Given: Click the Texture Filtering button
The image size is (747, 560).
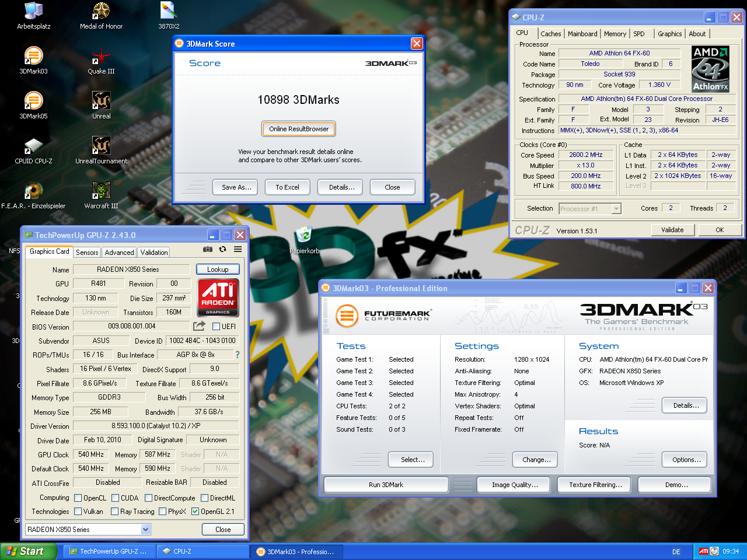Looking at the screenshot, I should tap(595, 485).
